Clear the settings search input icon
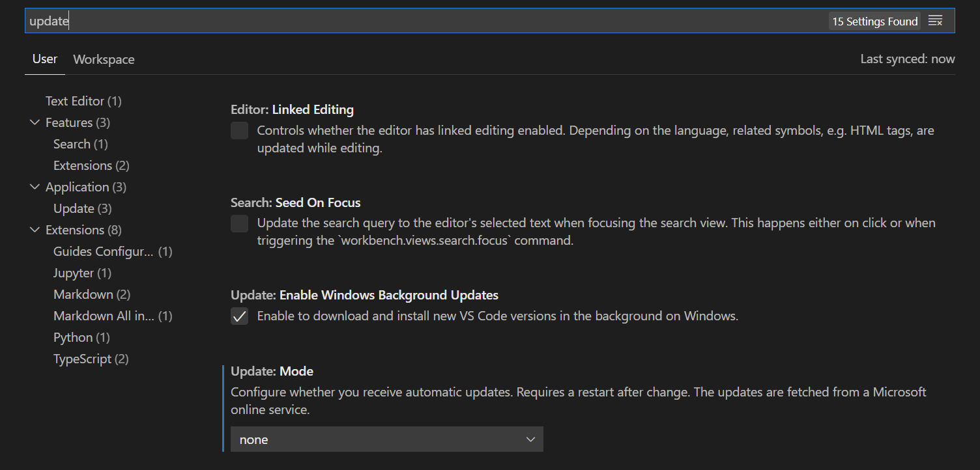 (935, 21)
